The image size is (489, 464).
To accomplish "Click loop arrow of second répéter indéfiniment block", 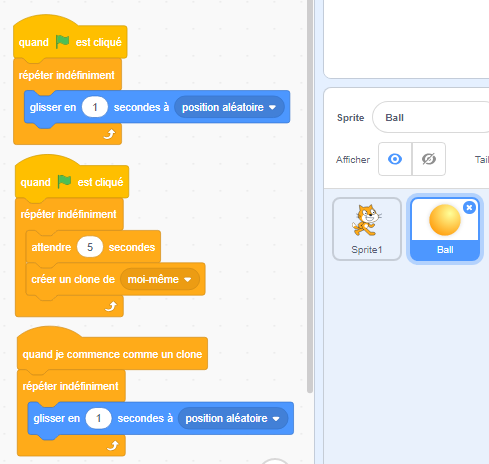I will (111, 306).
